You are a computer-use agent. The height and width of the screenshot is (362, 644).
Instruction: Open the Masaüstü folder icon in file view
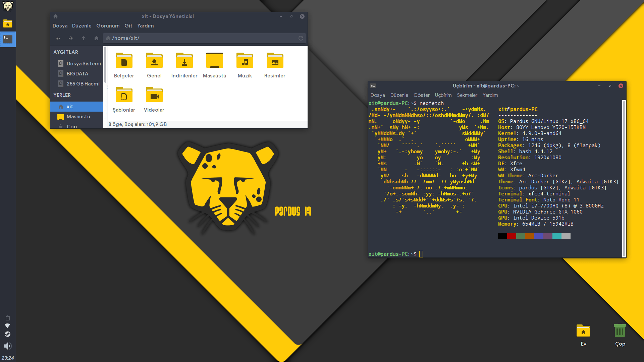[x=215, y=61]
